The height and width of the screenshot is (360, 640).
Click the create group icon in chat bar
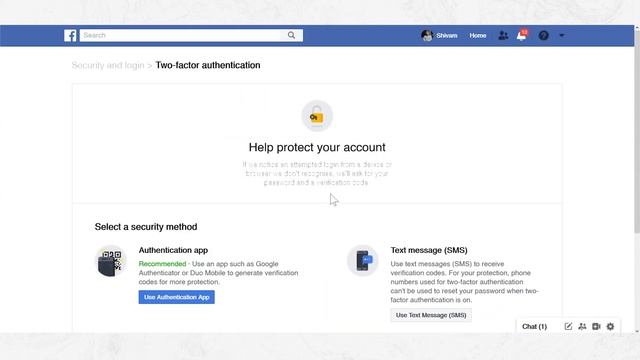pos(582,326)
